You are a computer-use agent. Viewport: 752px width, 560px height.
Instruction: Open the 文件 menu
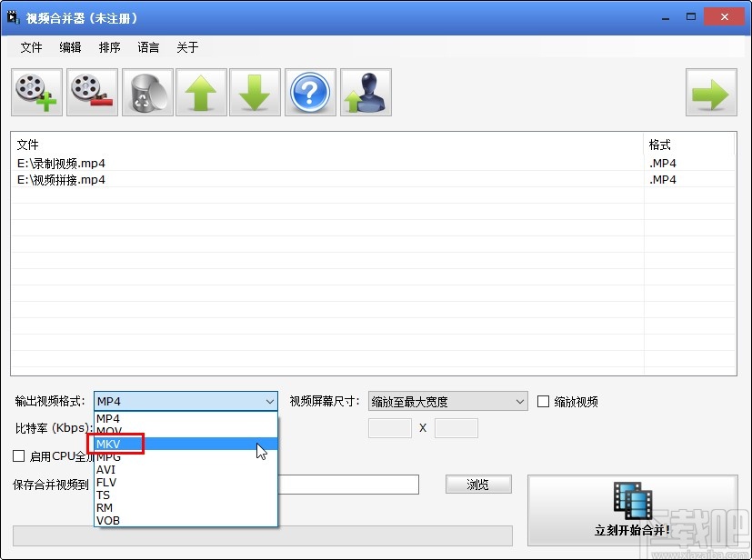tap(31, 47)
